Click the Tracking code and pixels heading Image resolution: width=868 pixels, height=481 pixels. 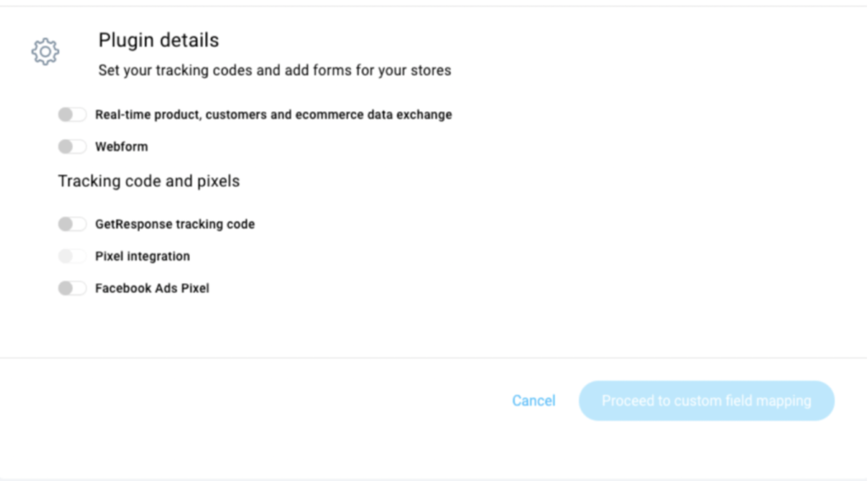149,181
